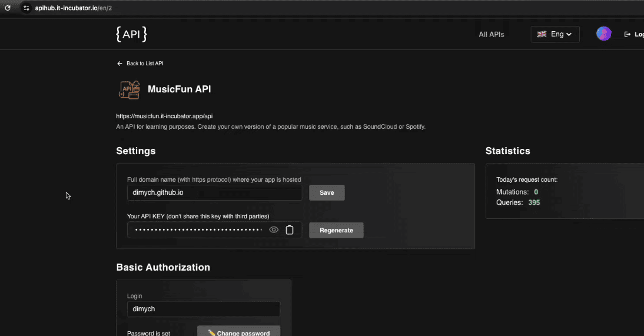The height and width of the screenshot is (336, 644).
Task: Focus the full domain name input field
Action: point(214,193)
